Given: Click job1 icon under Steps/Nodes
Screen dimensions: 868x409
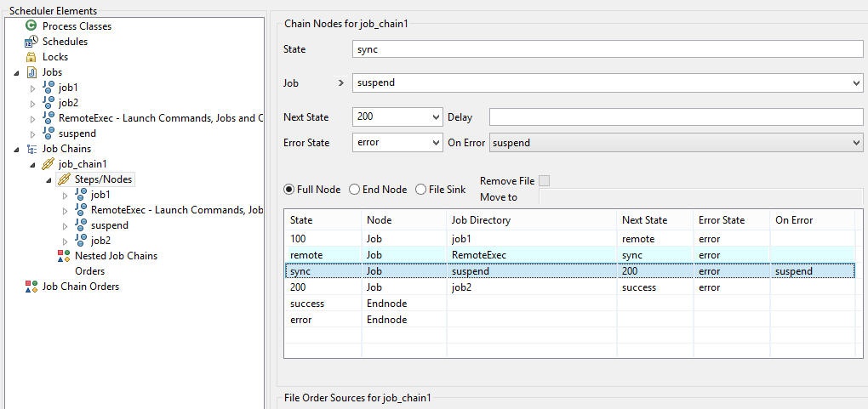Looking at the screenshot, I should tap(81, 194).
